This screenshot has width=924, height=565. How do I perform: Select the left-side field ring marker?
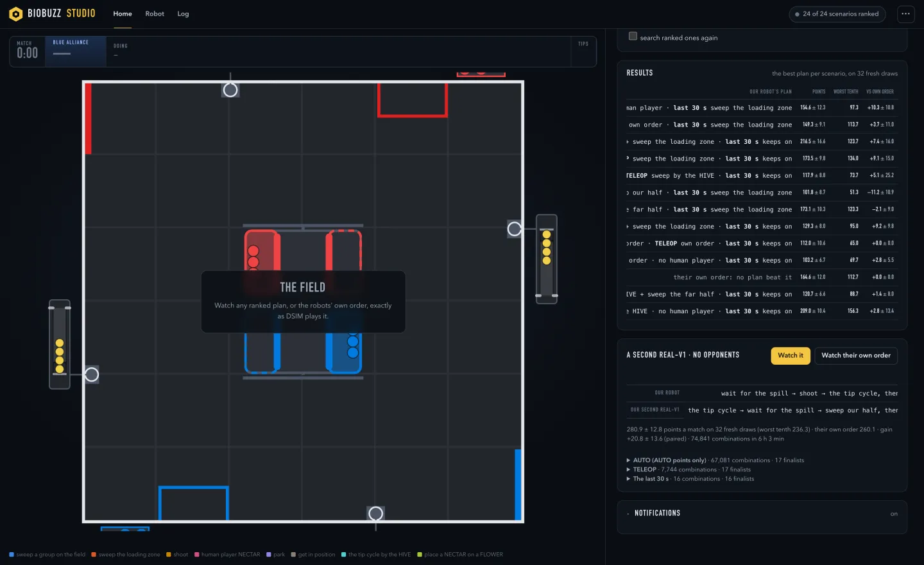[92, 374]
